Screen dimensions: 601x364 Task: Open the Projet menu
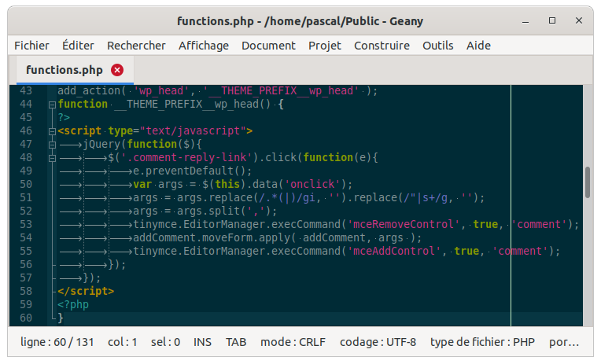[325, 46]
